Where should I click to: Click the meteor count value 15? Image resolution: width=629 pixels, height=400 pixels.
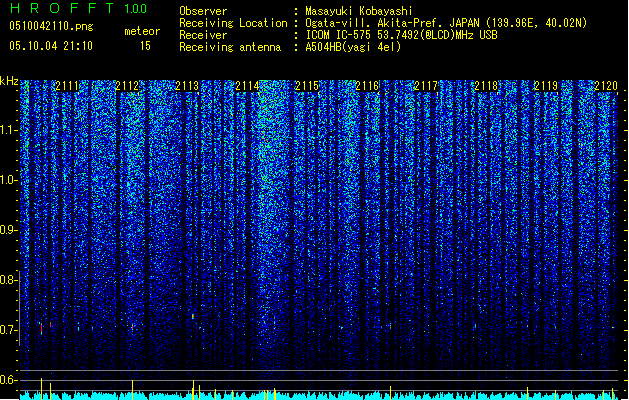coord(145,46)
